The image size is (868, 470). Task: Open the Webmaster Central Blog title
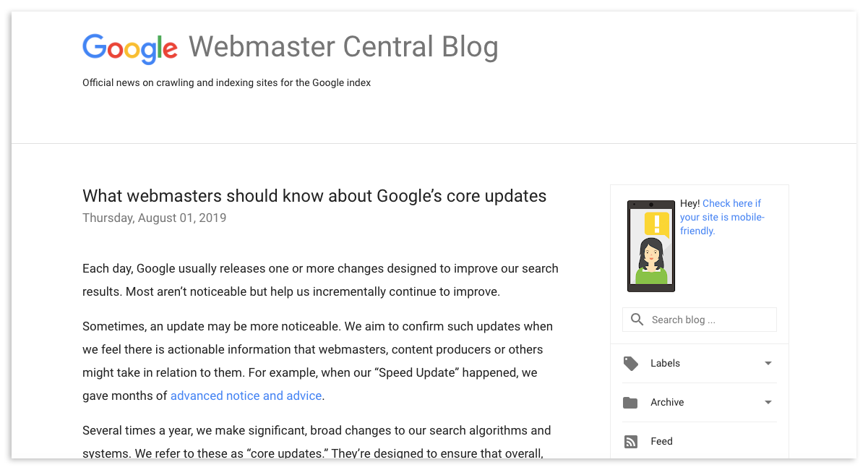click(343, 48)
